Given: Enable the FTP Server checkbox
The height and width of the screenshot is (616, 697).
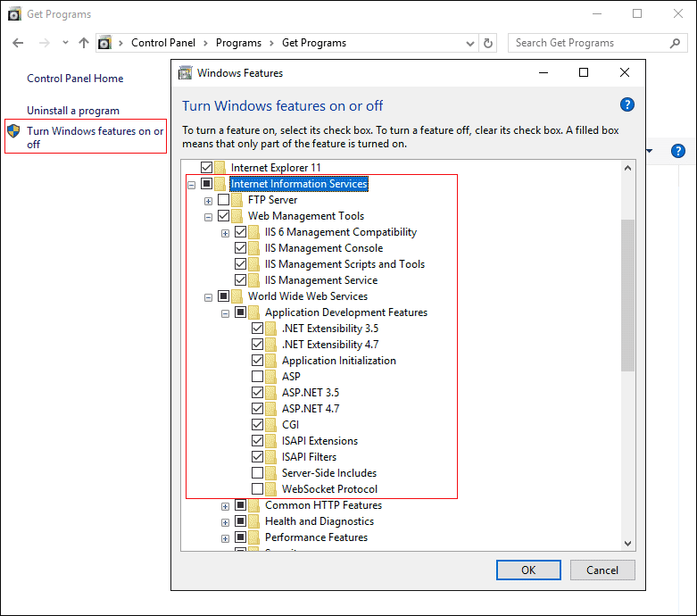Looking at the screenshot, I should (224, 199).
